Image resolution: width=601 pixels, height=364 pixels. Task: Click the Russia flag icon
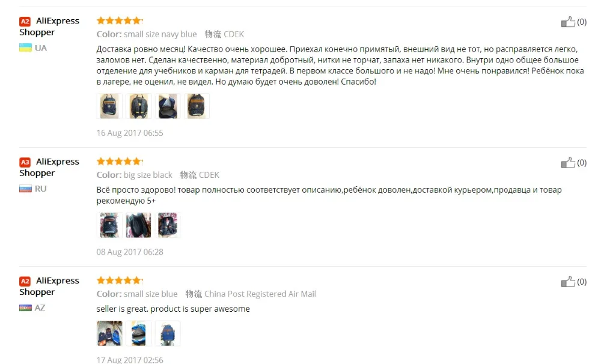(x=25, y=189)
